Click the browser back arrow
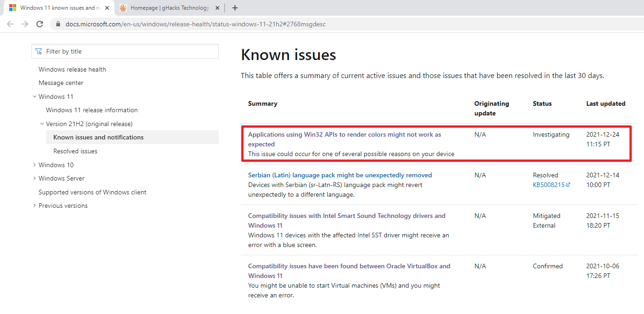The height and width of the screenshot is (314, 644). click(10, 24)
